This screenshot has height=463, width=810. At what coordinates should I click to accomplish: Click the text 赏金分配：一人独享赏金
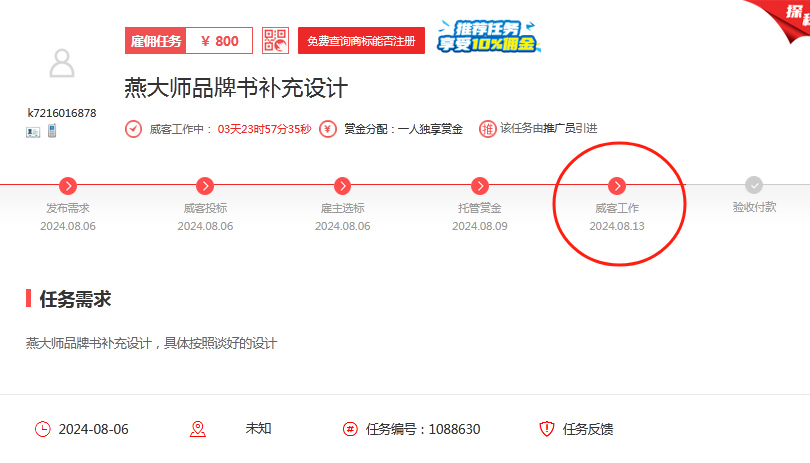pyautogui.click(x=403, y=129)
